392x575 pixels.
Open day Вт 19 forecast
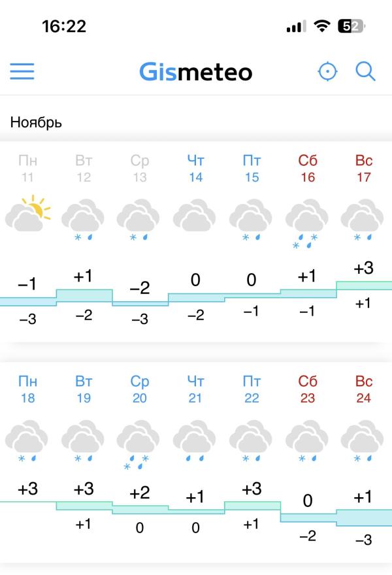tap(84, 389)
